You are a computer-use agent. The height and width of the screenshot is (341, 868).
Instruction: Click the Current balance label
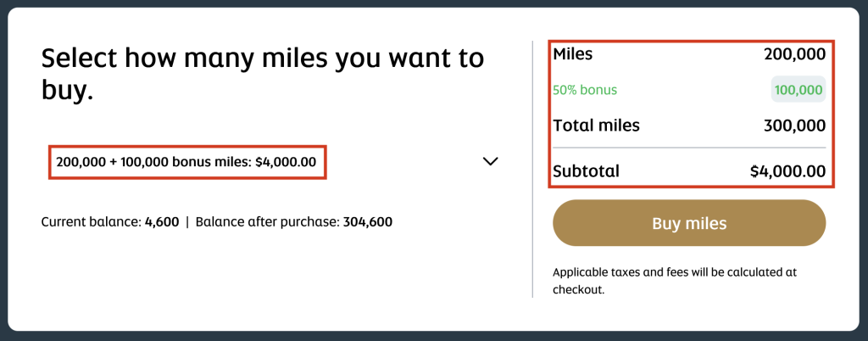coord(91,222)
